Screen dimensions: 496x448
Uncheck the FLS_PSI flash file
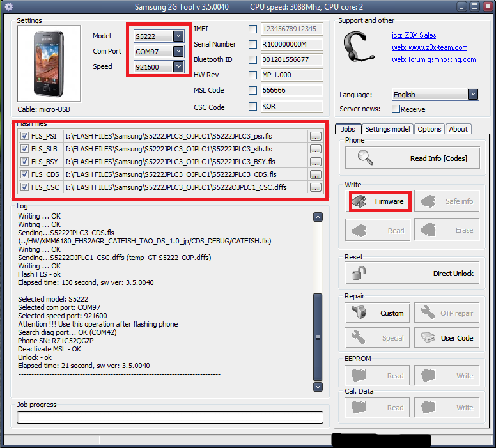[x=24, y=136]
